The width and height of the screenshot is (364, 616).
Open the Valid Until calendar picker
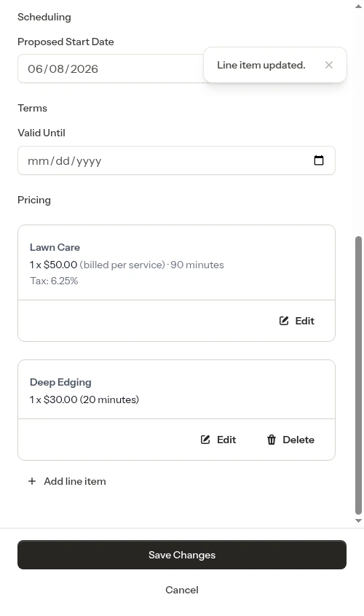click(319, 160)
